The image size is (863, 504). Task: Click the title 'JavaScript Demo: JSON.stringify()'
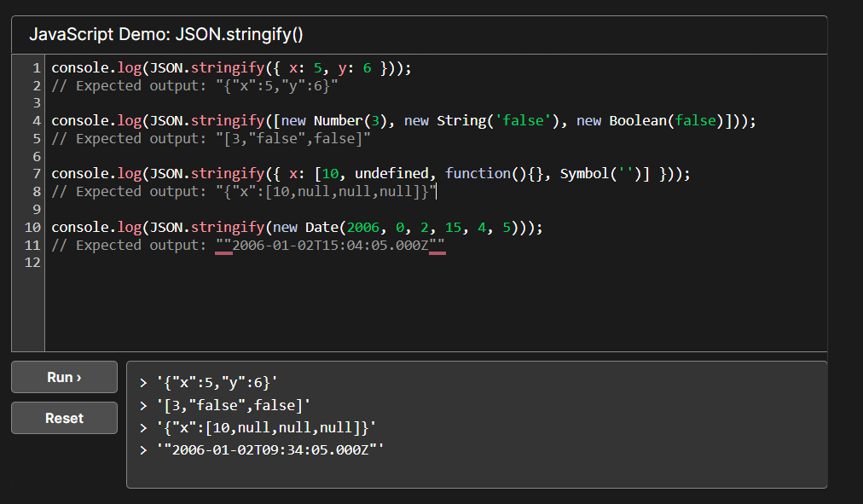(x=166, y=35)
